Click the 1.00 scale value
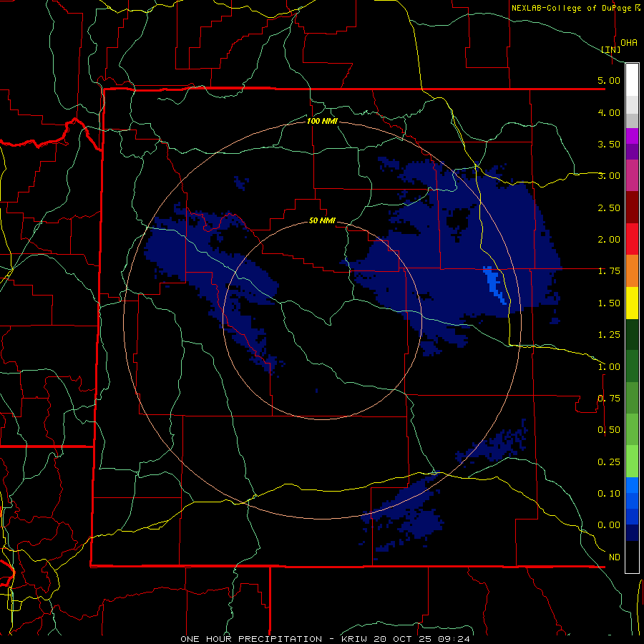 [609, 367]
